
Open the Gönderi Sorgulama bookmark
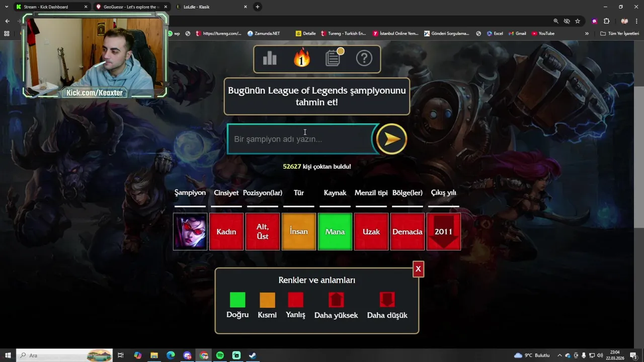tap(447, 34)
